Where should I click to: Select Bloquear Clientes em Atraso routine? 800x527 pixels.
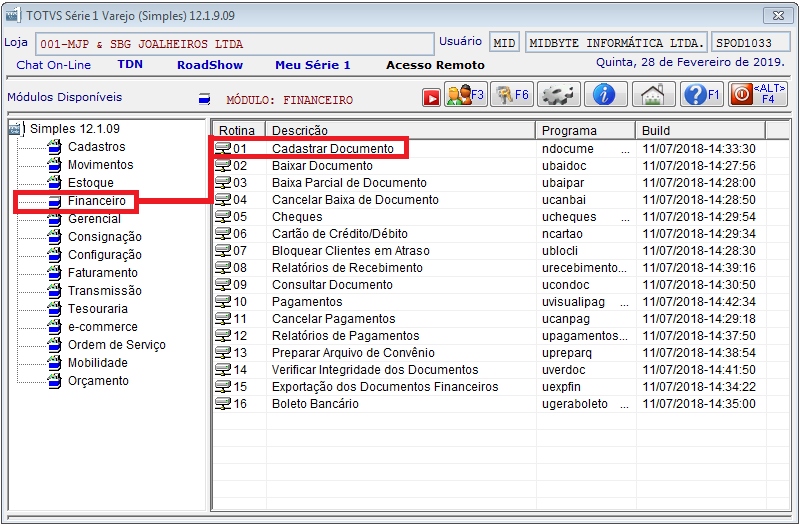[351, 250]
